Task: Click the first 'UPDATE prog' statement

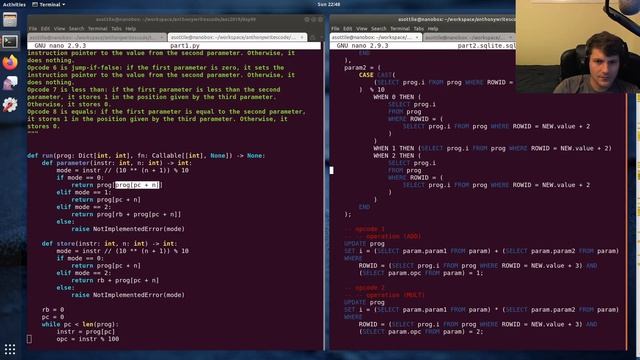Action: 364,244
